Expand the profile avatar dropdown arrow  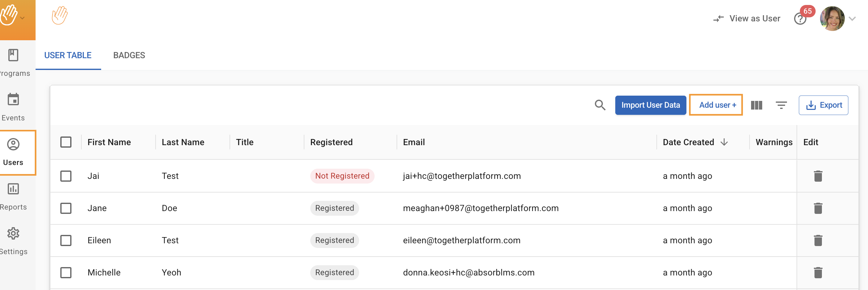[853, 19]
